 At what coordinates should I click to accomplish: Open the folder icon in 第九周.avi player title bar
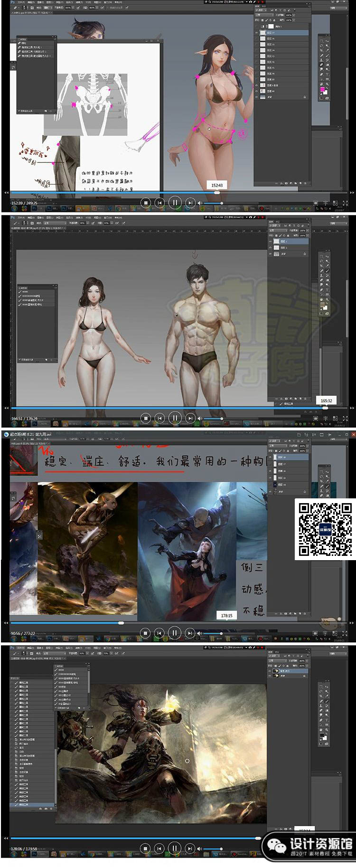[298, 434]
